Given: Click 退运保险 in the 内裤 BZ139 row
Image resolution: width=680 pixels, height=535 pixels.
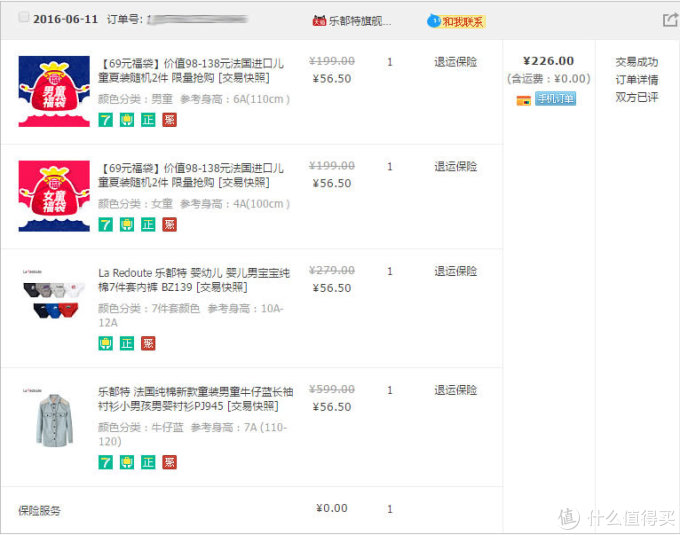Looking at the screenshot, I should pos(456,271).
